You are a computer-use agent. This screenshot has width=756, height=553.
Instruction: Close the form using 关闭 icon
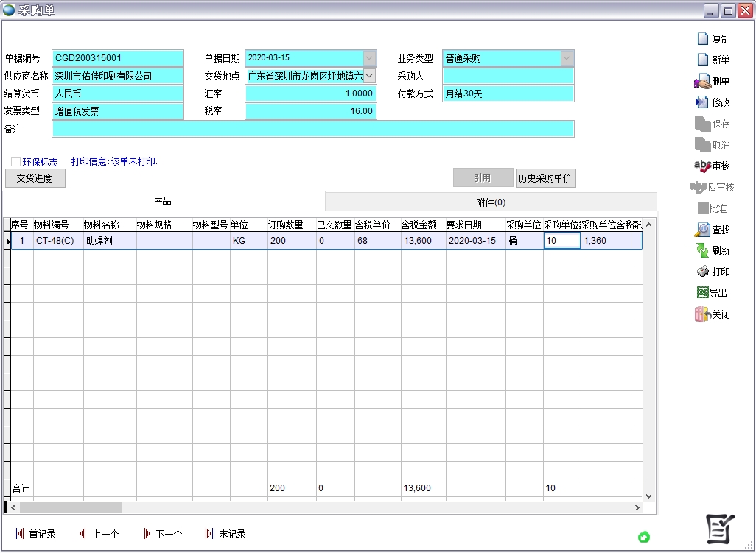pyautogui.click(x=702, y=314)
